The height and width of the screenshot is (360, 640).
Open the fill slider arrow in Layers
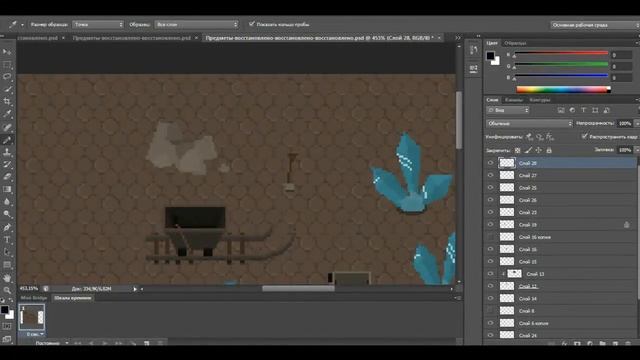(x=636, y=150)
